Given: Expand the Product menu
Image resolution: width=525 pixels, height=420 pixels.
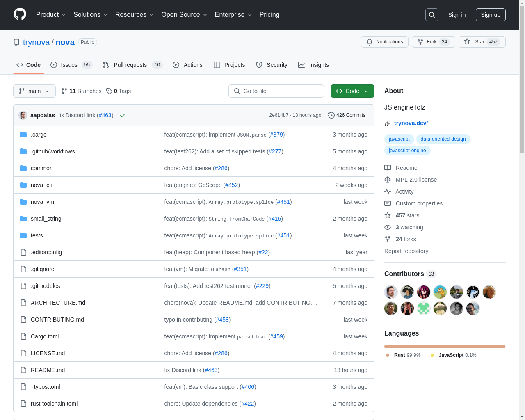Looking at the screenshot, I should [51, 15].
